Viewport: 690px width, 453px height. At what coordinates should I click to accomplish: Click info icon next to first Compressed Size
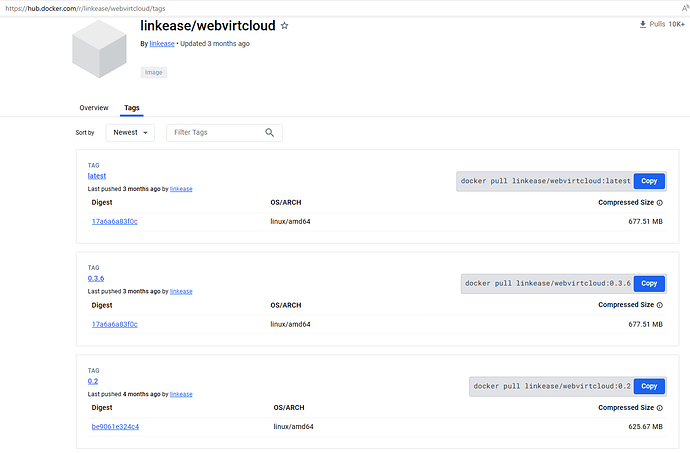tap(659, 202)
